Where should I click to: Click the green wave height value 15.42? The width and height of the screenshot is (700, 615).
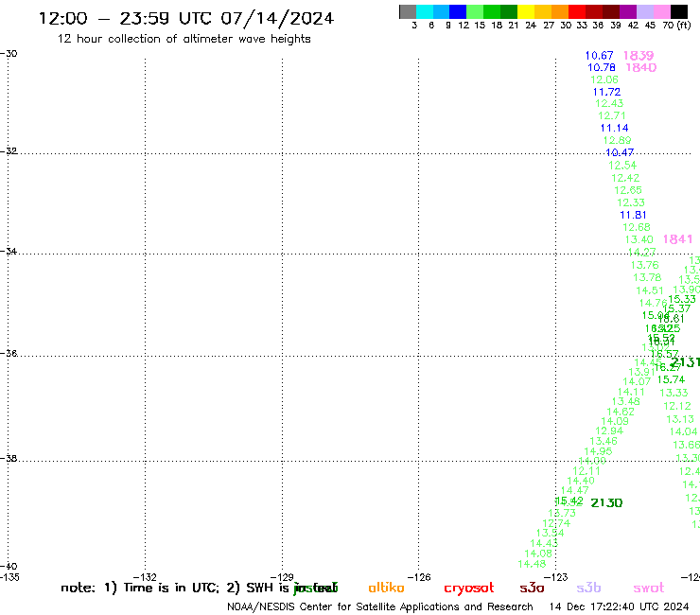point(569,501)
